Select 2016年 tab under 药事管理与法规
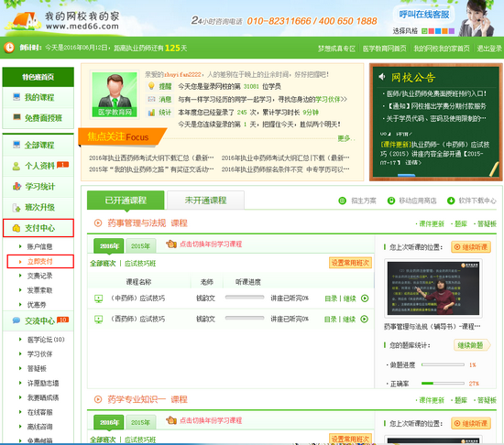The height and width of the screenshot is (445, 504). pos(109,246)
